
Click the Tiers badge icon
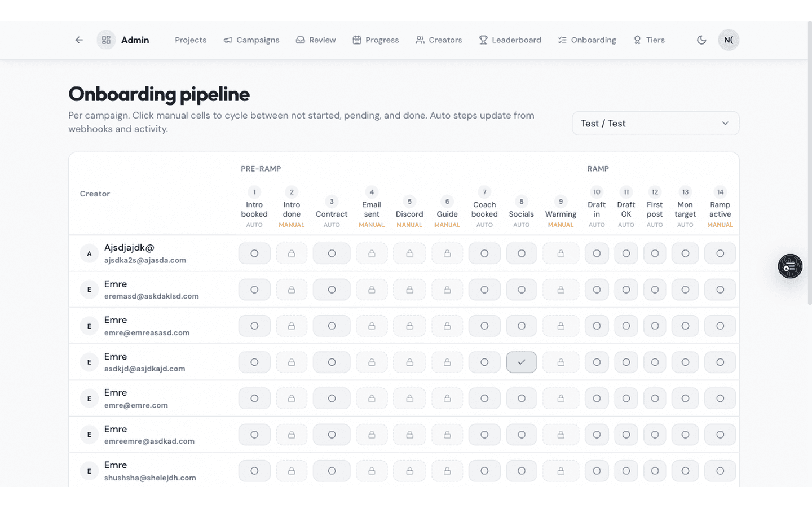coord(637,40)
